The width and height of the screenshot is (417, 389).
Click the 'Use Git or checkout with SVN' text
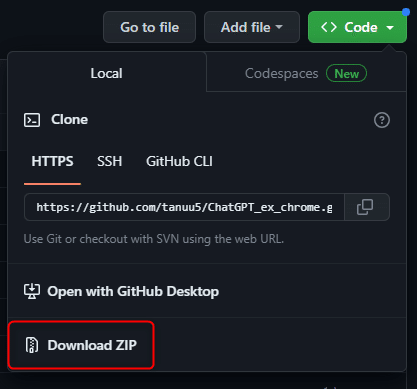(x=154, y=239)
